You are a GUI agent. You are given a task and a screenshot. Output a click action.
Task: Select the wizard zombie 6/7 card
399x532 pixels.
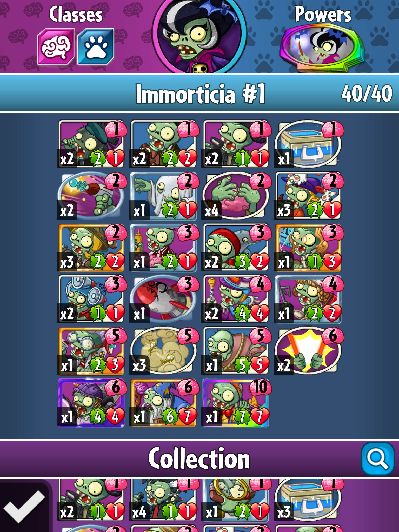pos(163,402)
